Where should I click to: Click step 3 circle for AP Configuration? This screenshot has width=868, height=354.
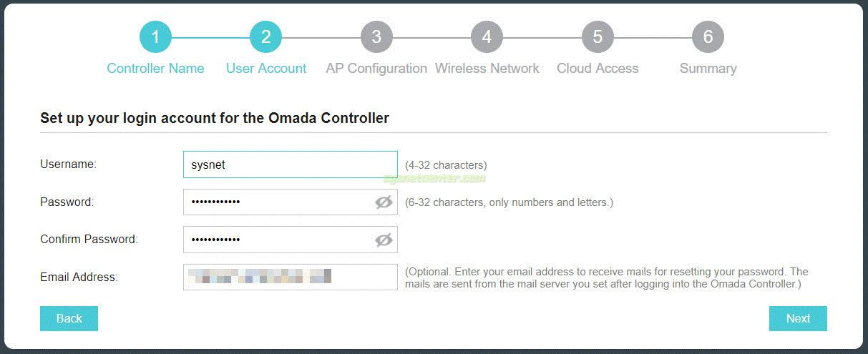pos(376,36)
